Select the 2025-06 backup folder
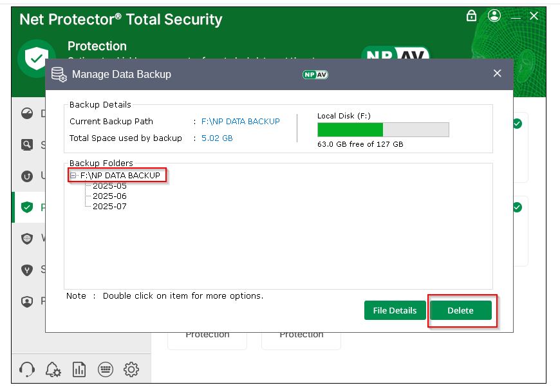The width and height of the screenshot is (560, 392). [109, 196]
